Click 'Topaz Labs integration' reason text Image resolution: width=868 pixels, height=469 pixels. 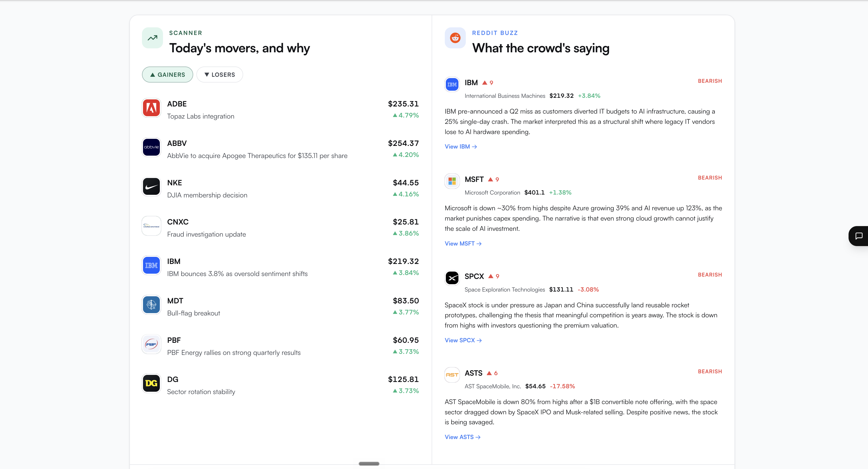click(x=201, y=116)
